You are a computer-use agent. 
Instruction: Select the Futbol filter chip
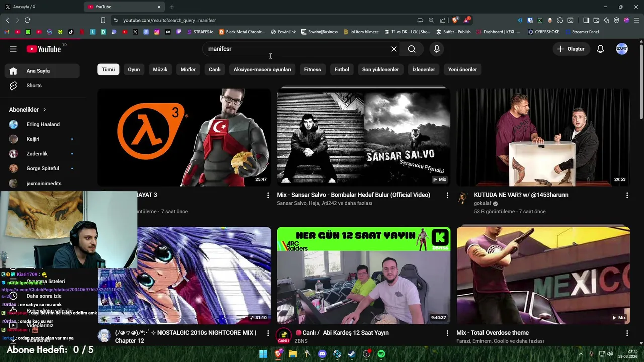[x=342, y=69]
